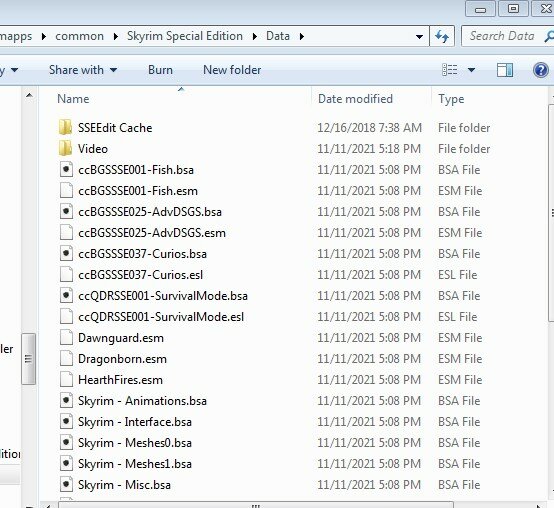Expand the arrow after Skyrim Special Edition

tap(255, 36)
